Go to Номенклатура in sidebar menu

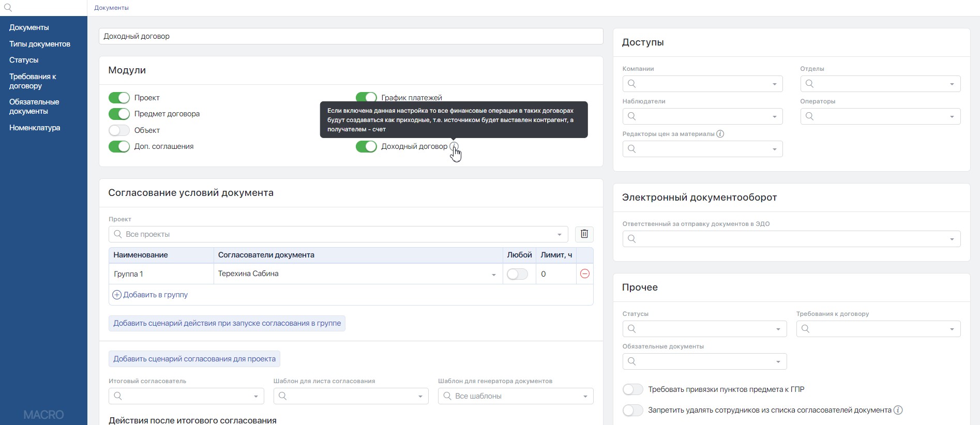35,128
